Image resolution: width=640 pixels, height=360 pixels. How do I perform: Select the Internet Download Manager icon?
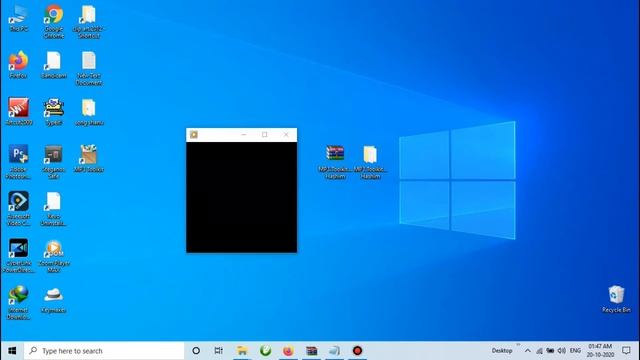[18, 302]
